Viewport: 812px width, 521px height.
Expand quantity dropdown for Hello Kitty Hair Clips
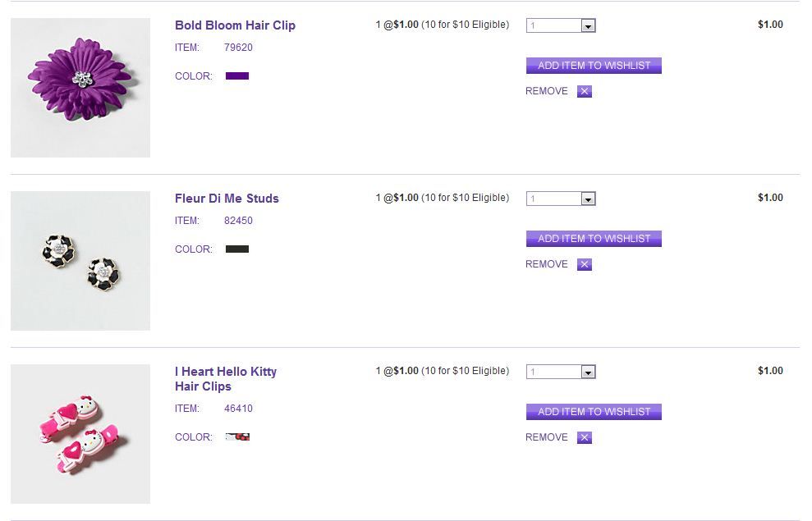pyautogui.click(x=588, y=372)
